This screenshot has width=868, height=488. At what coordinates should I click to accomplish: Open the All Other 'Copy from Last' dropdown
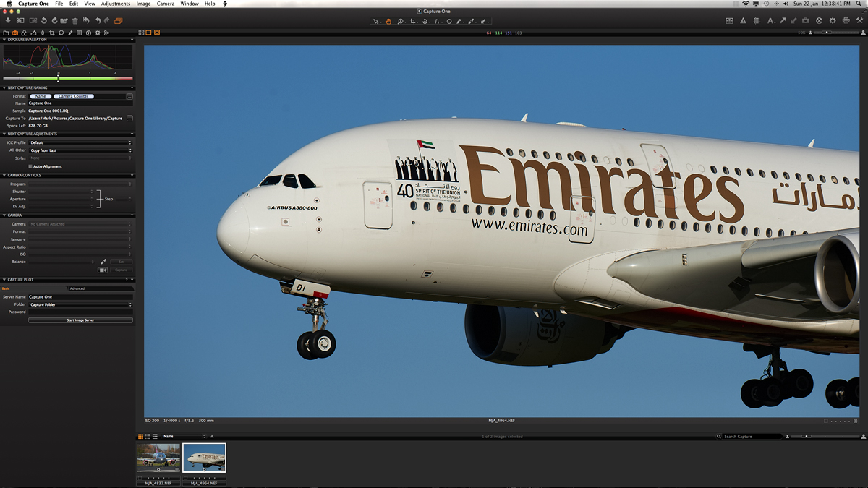tap(81, 150)
